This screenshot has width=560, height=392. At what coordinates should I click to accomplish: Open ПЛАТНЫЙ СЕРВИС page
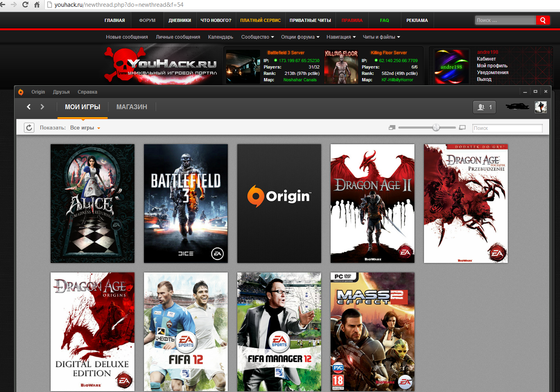point(260,20)
